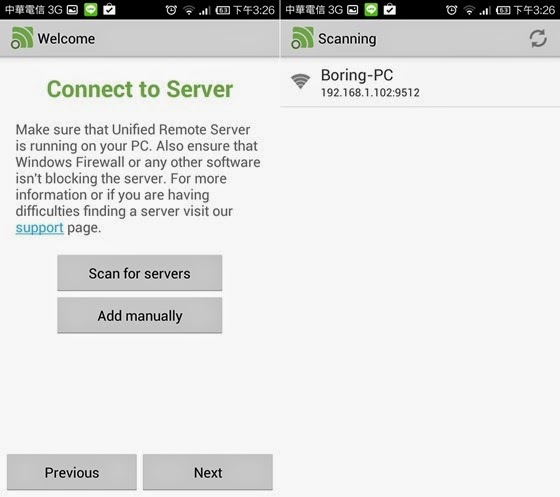Go back with the Previous button
560x497 pixels.
coord(72,472)
